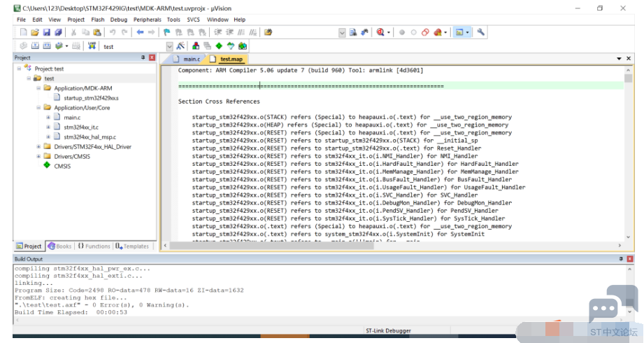Insert breakpoint red circle icon
644x343 pixels.
tap(401, 32)
